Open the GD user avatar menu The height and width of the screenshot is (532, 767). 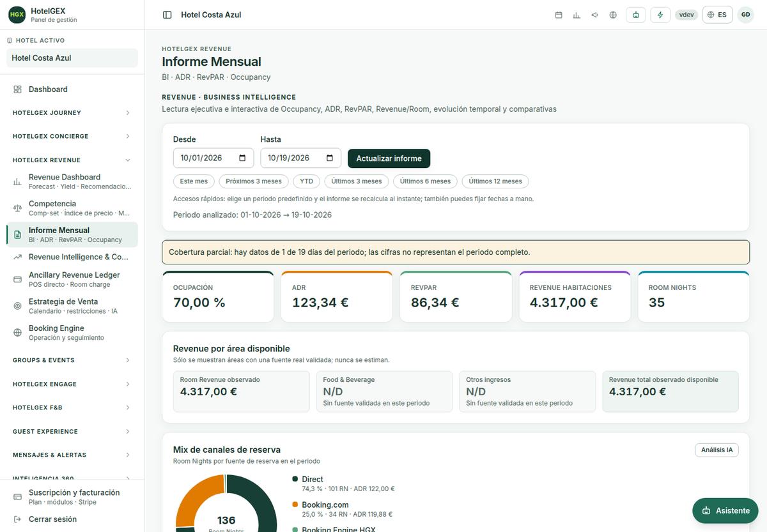[x=745, y=15]
